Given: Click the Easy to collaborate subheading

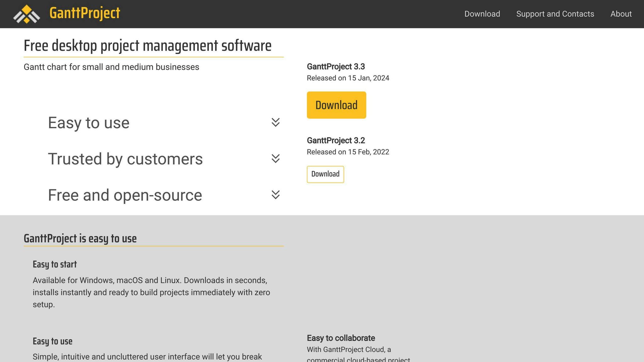Looking at the screenshot, I should click(341, 338).
